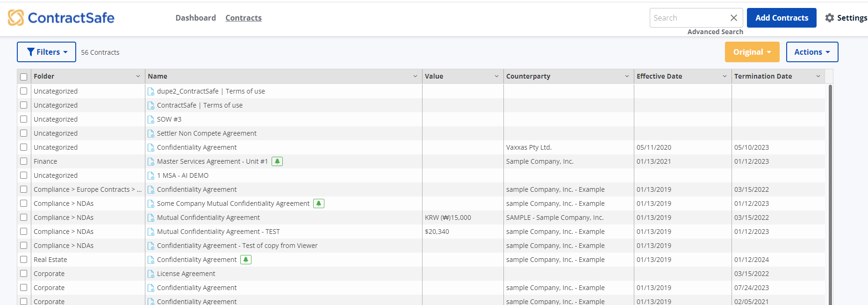
Task: Click the '01/12/2024' termination date cell
Action: click(x=752, y=260)
